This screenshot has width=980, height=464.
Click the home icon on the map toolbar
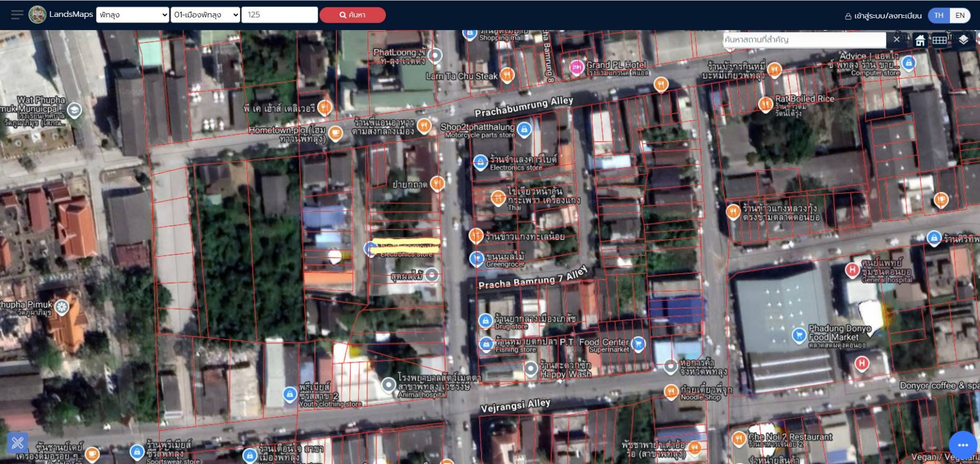[x=920, y=40]
